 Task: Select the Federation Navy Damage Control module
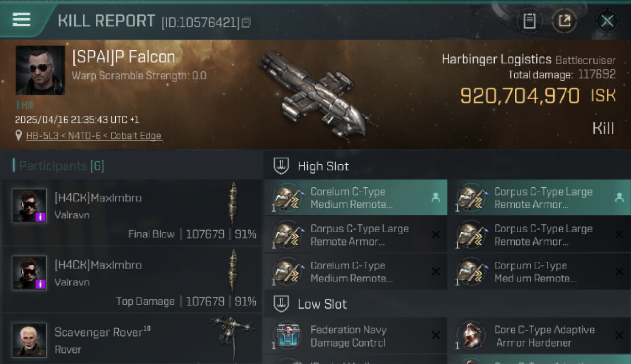355,336
